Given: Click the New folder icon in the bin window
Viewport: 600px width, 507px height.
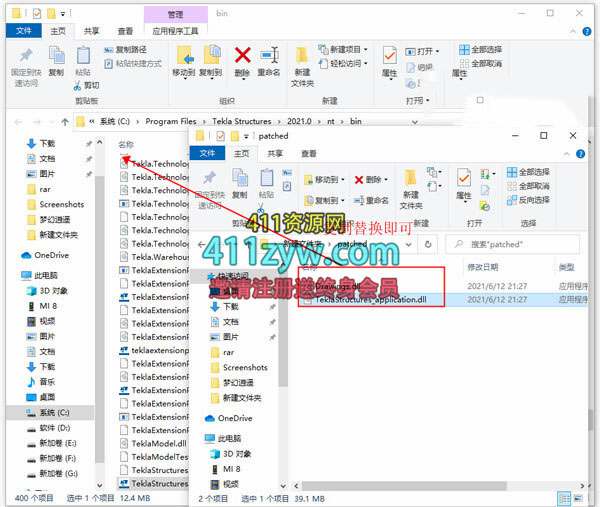Looking at the screenshot, I should click(302, 62).
